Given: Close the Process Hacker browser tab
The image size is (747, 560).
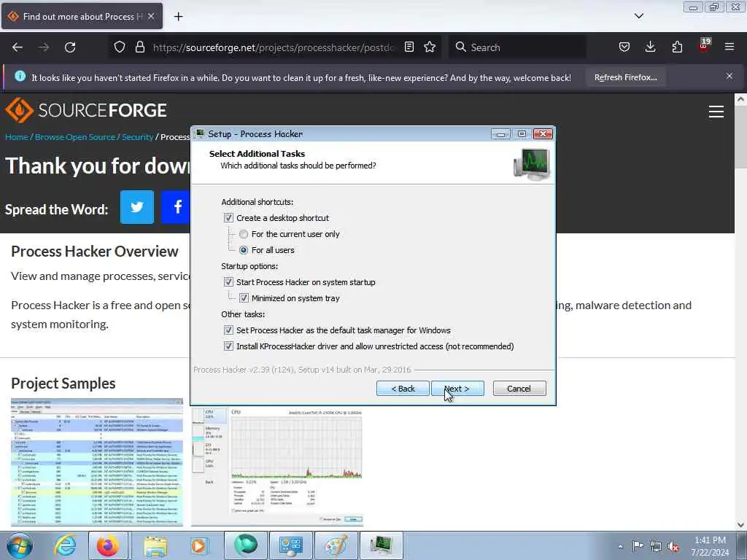Looking at the screenshot, I should coord(151,16).
